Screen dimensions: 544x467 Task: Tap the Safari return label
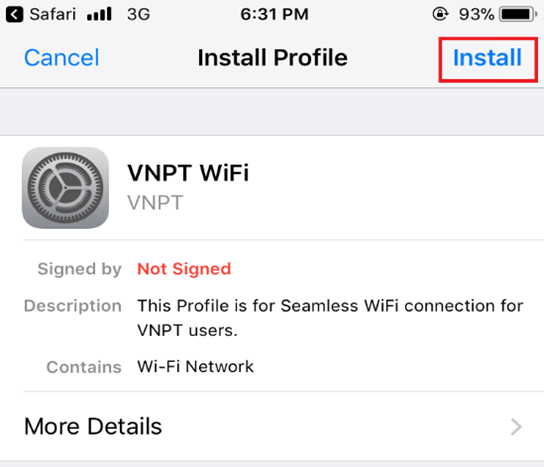click(x=52, y=15)
